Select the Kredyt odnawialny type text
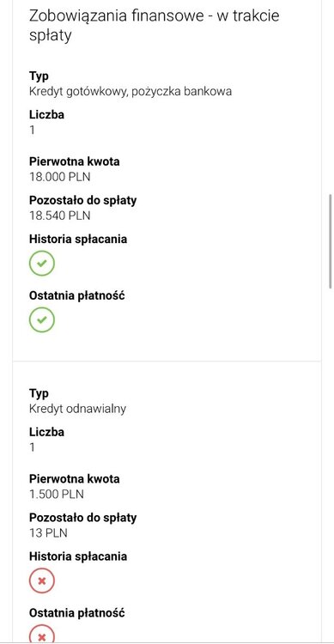The image size is (334, 644). click(x=77, y=409)
